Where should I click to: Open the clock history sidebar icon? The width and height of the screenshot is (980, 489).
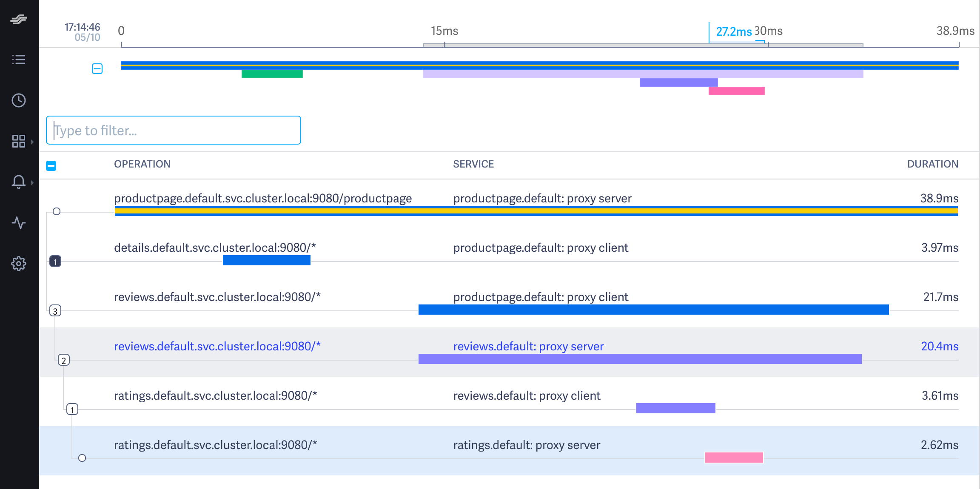(x=19, y=100)
